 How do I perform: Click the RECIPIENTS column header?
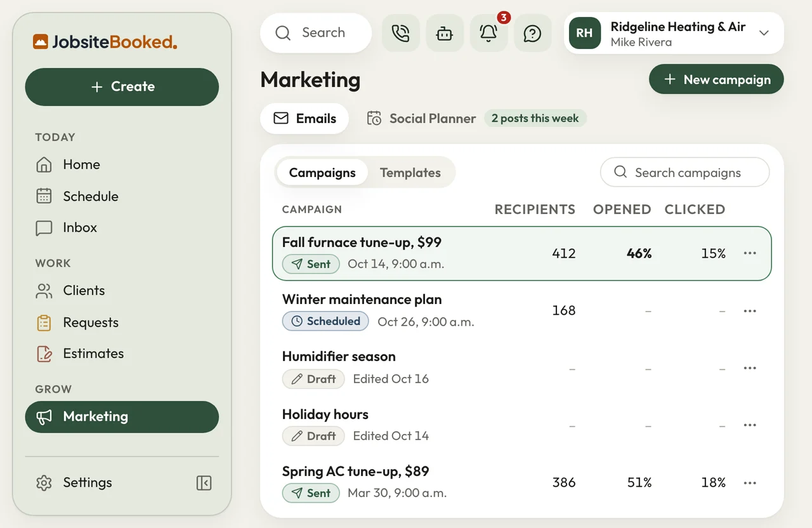[x=535, y=209]
